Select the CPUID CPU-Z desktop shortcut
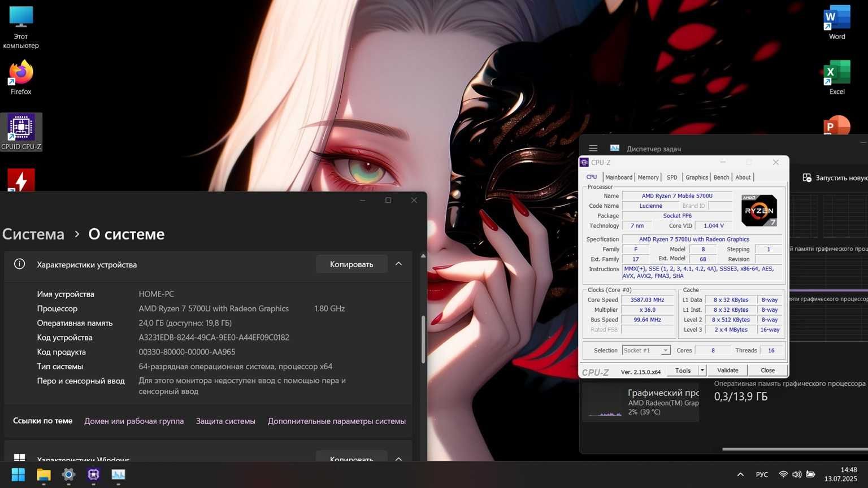The width and height of the screenshot is (868, 488). pyautogui.click(x=21, y=132)
